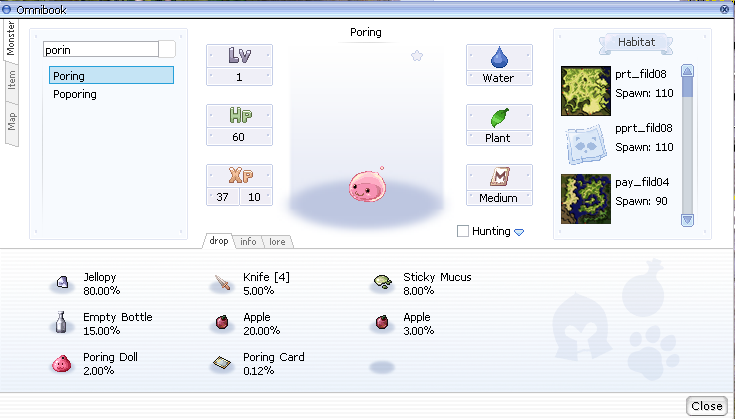Click the Poring Doll item name
Image resolution: width=735 pixels, height=419 pixels.
[110, 357]
